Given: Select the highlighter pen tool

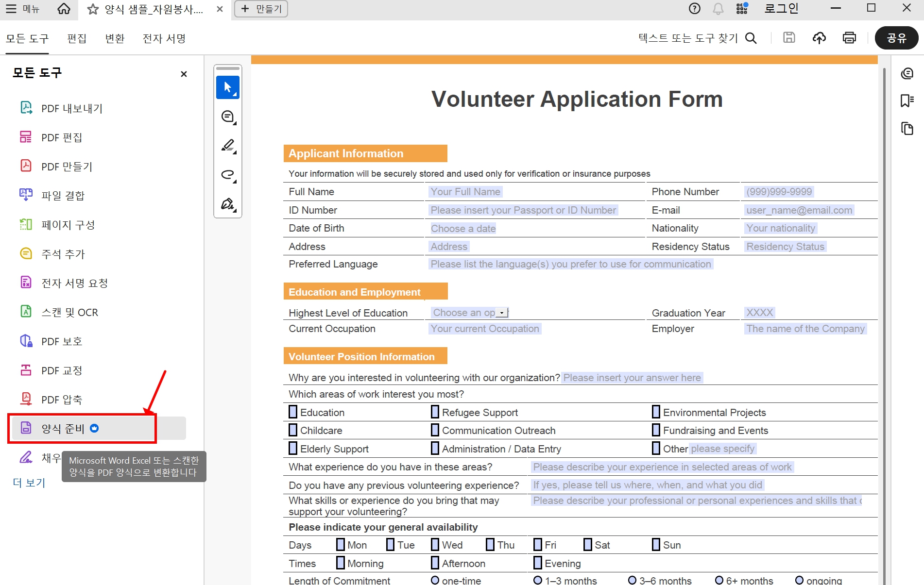Looking at the screenshot, I should click(x=227, y=146).
